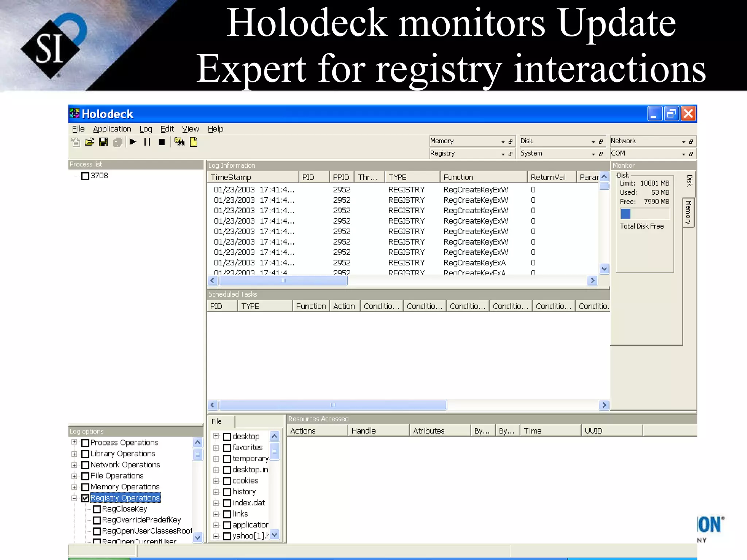The image size is (747, 560).
Task: Uncheck Registry Operations checkbox
Action: pyautogui.click(x=85, y=498)
